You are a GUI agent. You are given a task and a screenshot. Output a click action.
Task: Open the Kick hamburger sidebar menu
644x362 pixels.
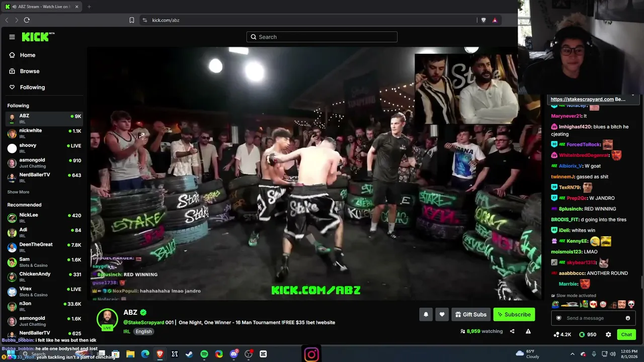click(12, 37)
